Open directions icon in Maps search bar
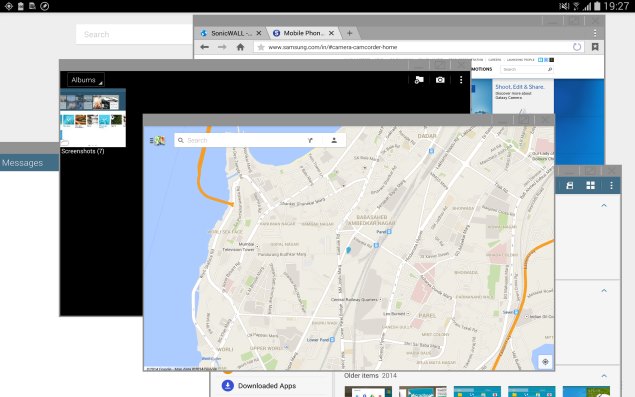635x397 pixels. pyautogui.click(x=310, y=140)
